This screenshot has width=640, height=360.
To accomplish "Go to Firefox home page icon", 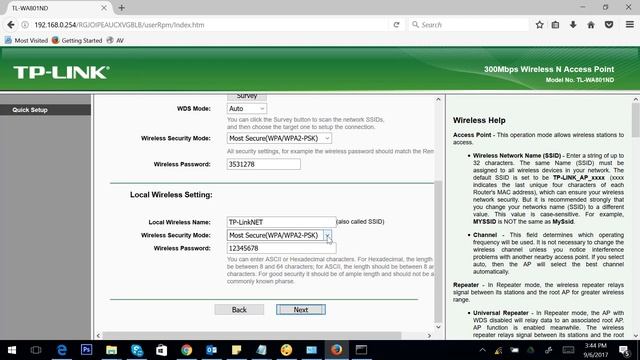I will pyautogui.click(x=591, y=25).
